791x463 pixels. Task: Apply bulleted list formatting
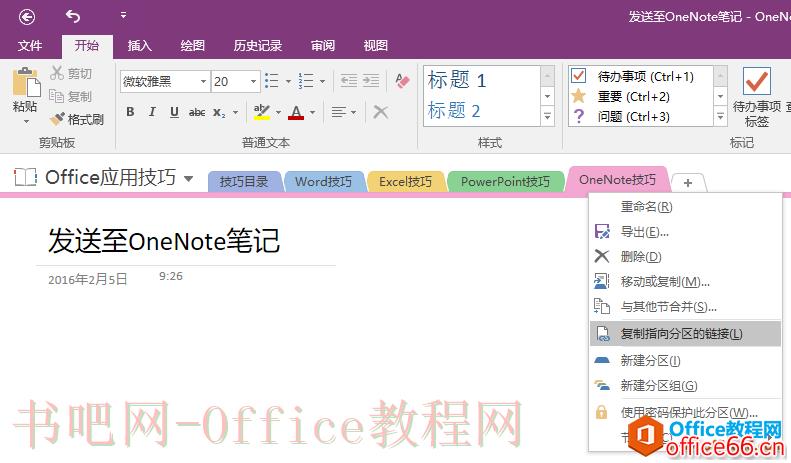point(272,81)
